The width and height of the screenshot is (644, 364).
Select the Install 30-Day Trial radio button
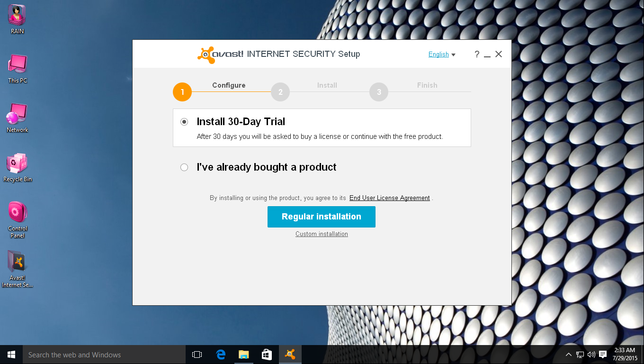pyautogui.click(x=184, y=122)
